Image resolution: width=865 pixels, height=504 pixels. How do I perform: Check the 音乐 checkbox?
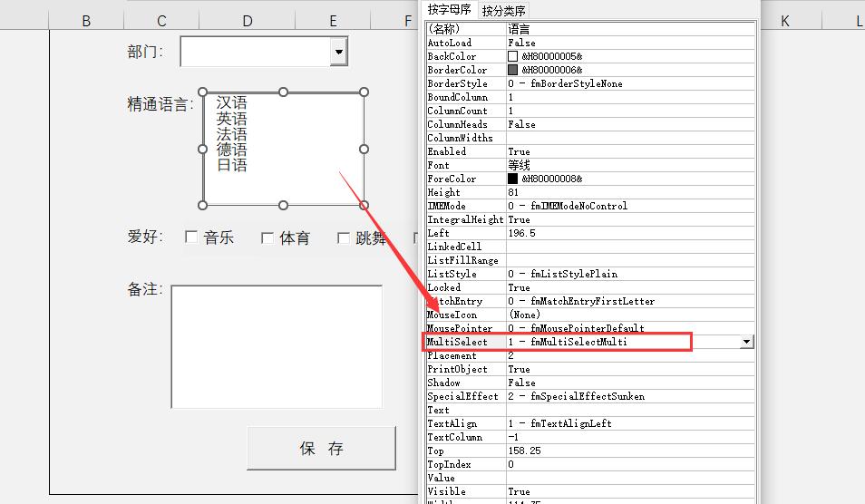click(x=191, y=237)
